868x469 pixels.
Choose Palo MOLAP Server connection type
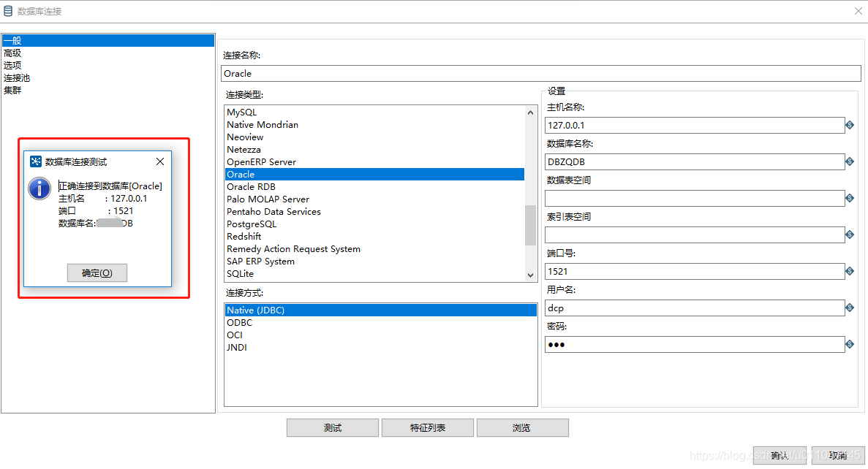pyautogui.click(x=374, y=199)
